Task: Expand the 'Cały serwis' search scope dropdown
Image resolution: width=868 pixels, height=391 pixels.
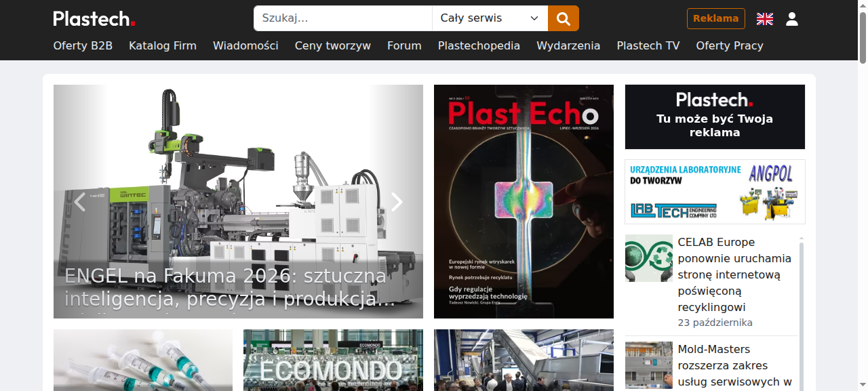Action: click(490, 18)
